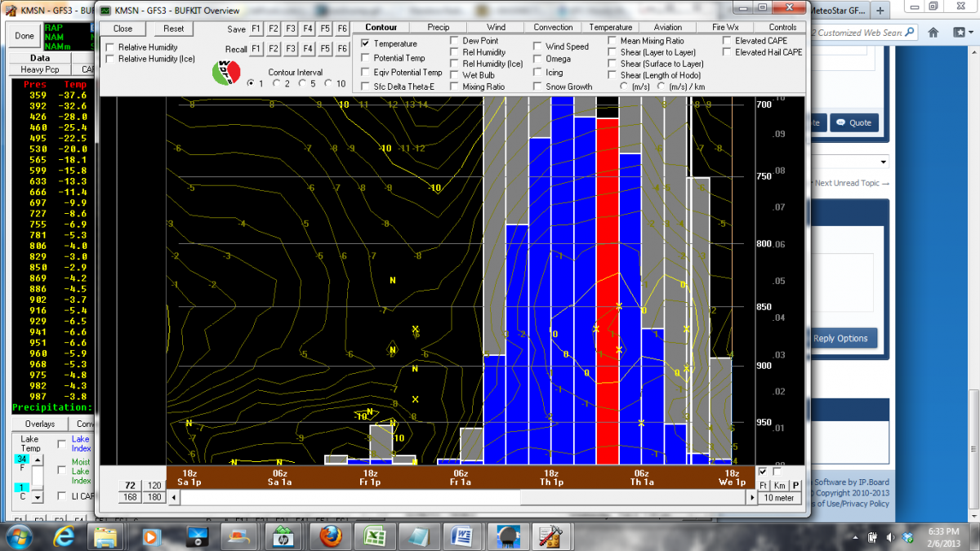The width and height of the screenshot is (980, 551).
Task: Open the Overlays tab in background window
Action: click(39, 424)
